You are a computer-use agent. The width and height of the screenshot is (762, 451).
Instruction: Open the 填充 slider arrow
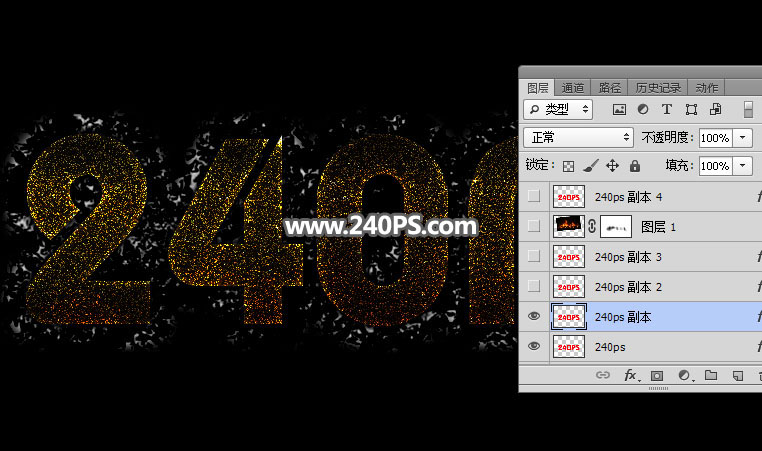click(x=743, y=166)
